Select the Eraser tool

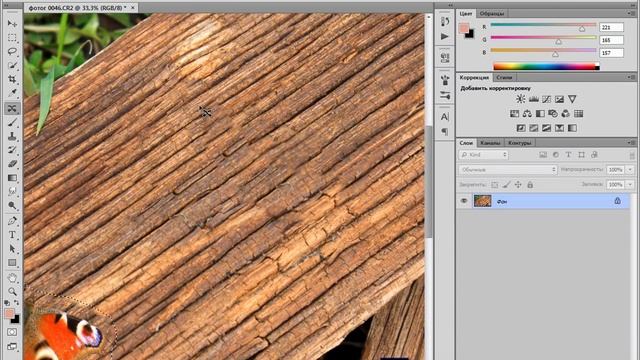click(12, 164)
